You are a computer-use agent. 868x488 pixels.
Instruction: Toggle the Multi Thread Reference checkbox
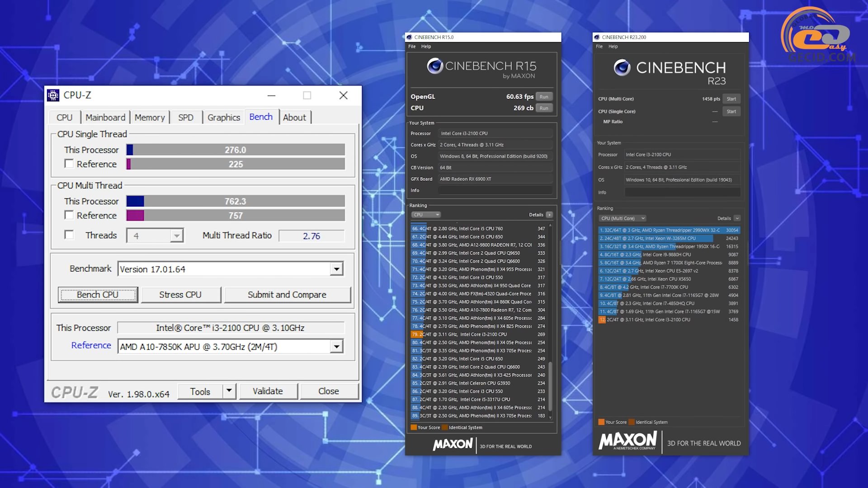coord(69,215)
